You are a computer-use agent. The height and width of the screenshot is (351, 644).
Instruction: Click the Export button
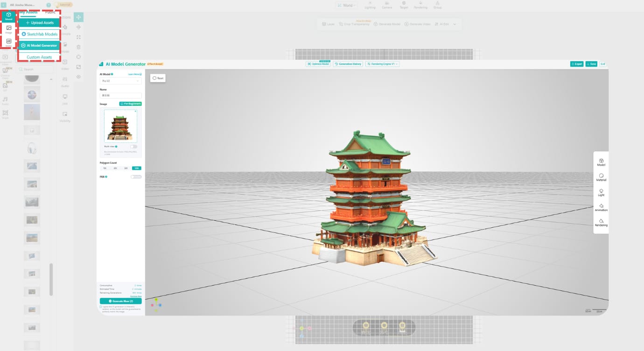577,64
